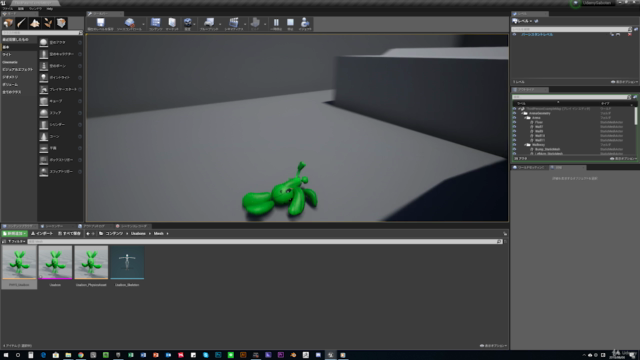640x360 pixels.
Task: Switch to the Details tab
Action: (x=567, y=167)
